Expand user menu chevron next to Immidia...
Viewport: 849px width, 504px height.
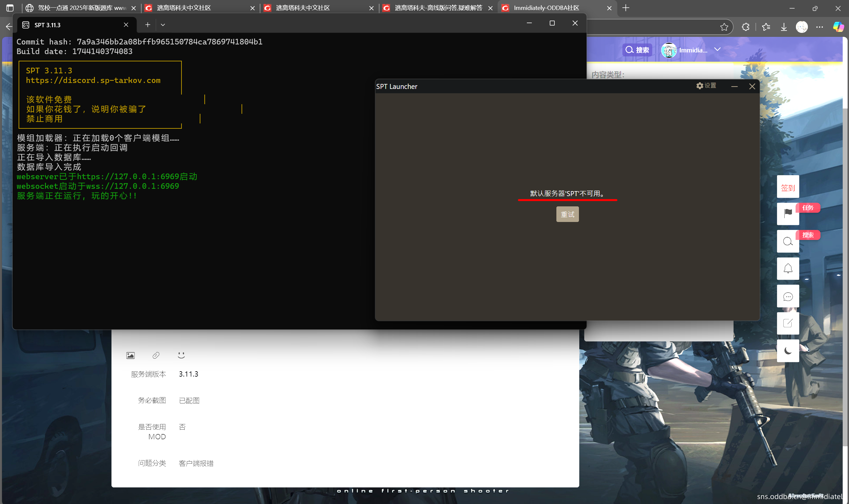(717, 49)
